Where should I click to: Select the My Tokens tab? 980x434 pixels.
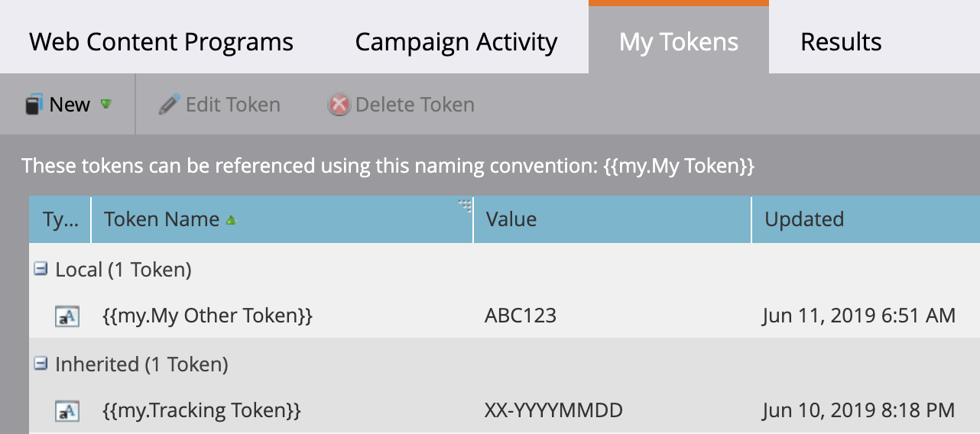(679, 42)
